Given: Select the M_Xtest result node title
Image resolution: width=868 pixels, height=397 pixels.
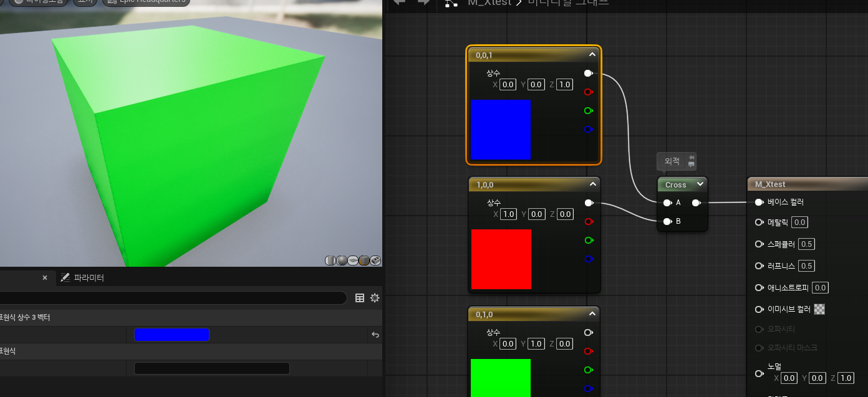Looking at the screenshot, I should 770,184.
